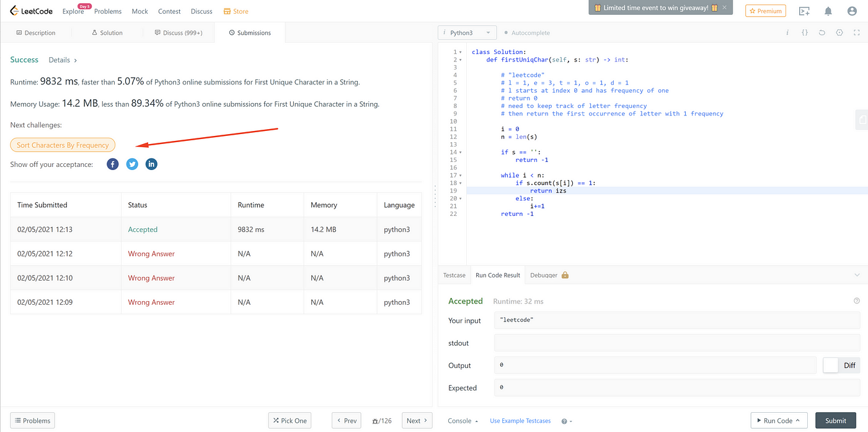Screen dimensions: 868x432
Task: Fold code at line 20 arrow
Action: coord(461,199)
